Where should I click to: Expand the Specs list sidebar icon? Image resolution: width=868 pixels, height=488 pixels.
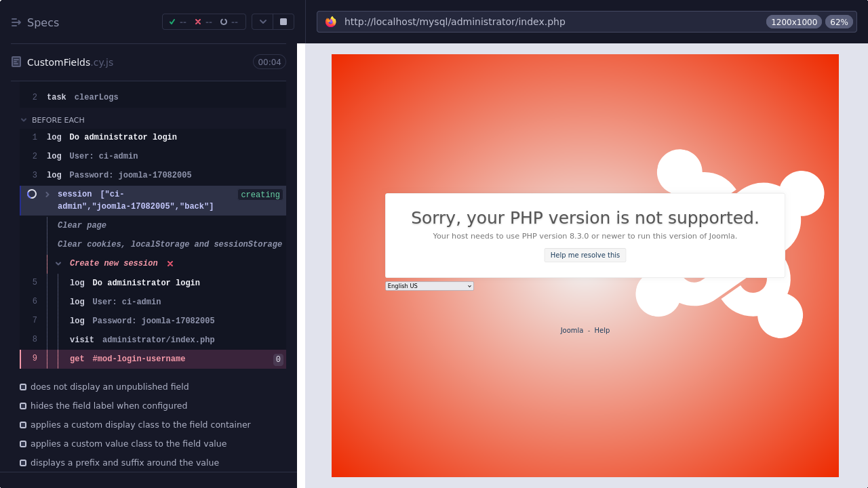16,22
